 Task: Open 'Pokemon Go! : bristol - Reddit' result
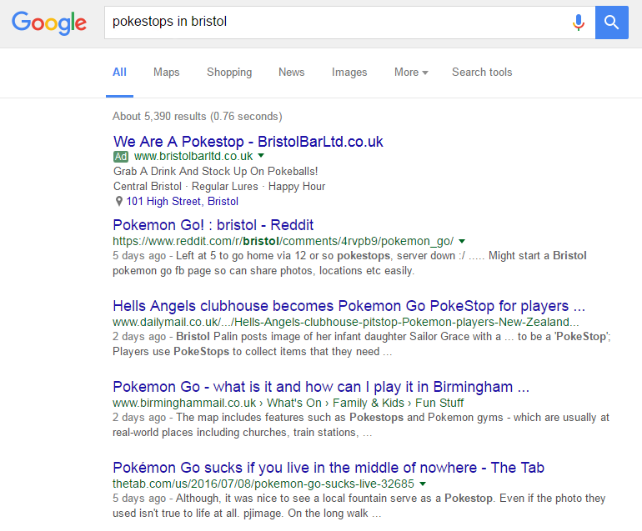coord(213,225)
